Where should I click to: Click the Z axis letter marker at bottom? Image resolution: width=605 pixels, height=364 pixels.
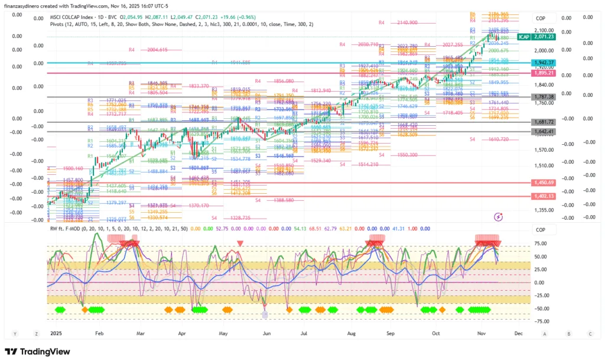(x=36, y=333)
